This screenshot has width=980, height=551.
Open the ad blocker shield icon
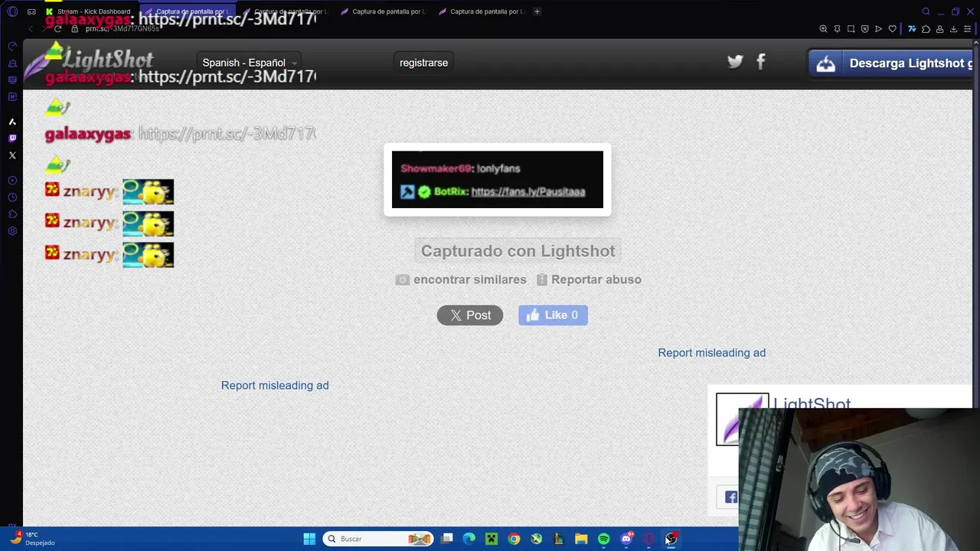[864, 29]
